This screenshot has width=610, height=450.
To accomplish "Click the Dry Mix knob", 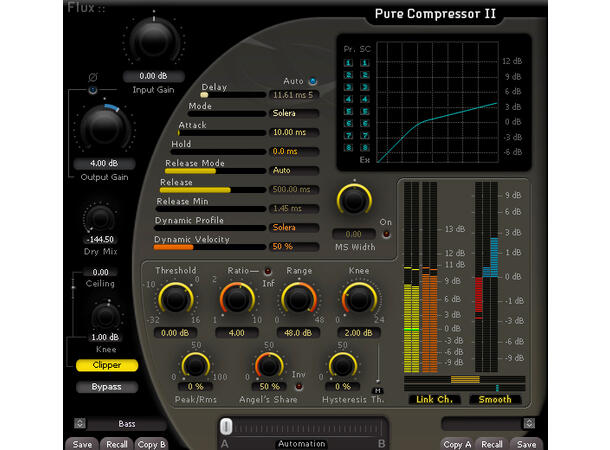I will pyautogui.click(x=100, y=219).
